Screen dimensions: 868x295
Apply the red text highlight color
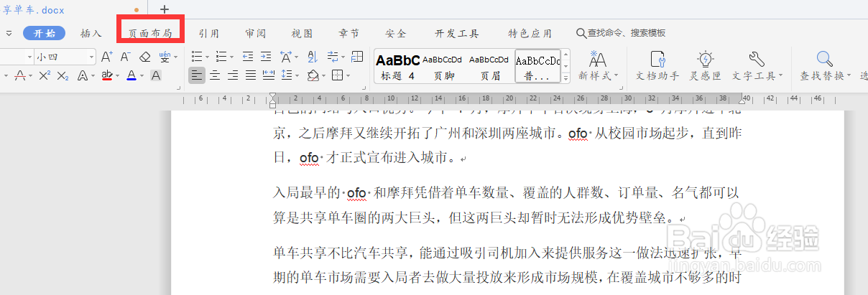point(107,75)
